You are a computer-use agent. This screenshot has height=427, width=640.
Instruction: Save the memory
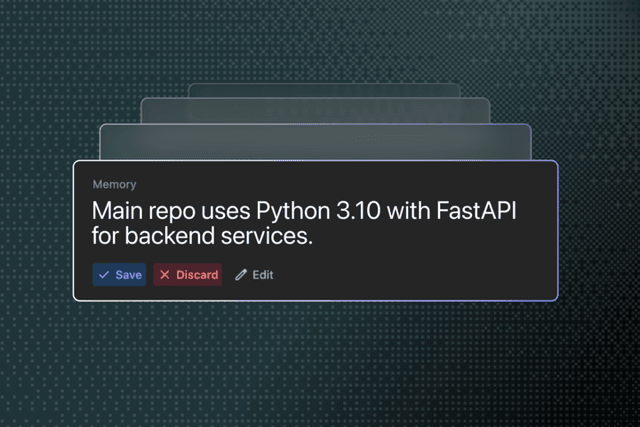(119, 275)
